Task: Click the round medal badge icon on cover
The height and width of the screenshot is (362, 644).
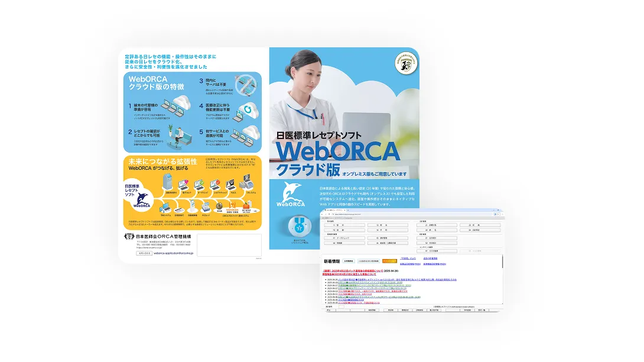Action: [x=299, y=226]
